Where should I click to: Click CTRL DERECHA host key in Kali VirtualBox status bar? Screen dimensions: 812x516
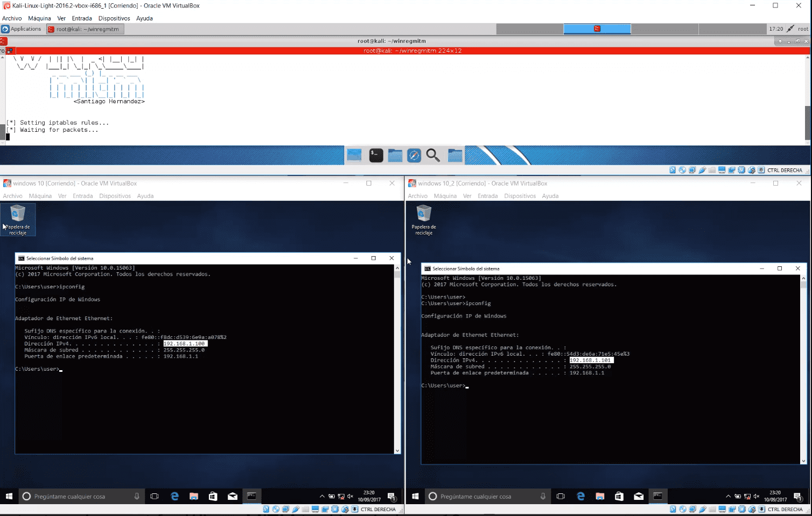tap(785, 170)
